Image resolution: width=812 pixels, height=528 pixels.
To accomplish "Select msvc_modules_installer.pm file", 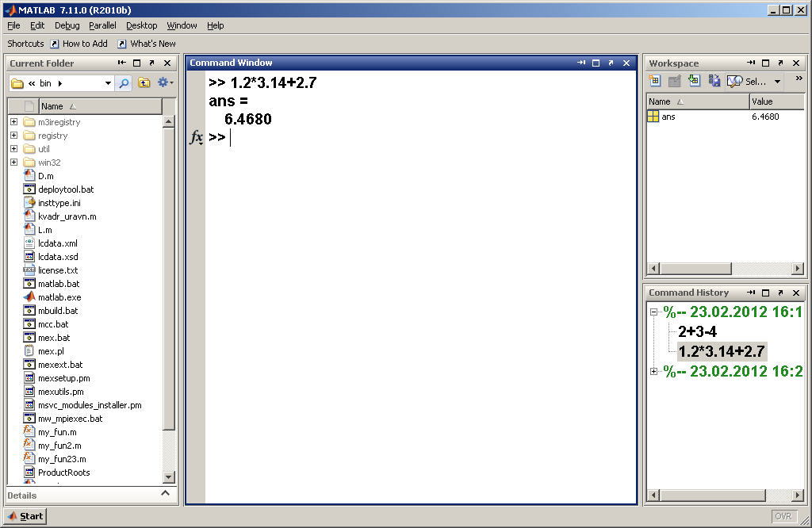I will tap(90, 405).
